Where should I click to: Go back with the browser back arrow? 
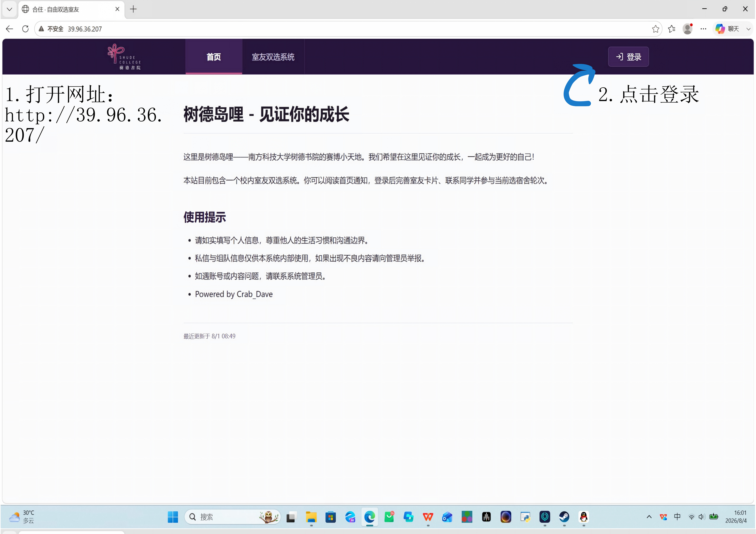tap(9, 29)
